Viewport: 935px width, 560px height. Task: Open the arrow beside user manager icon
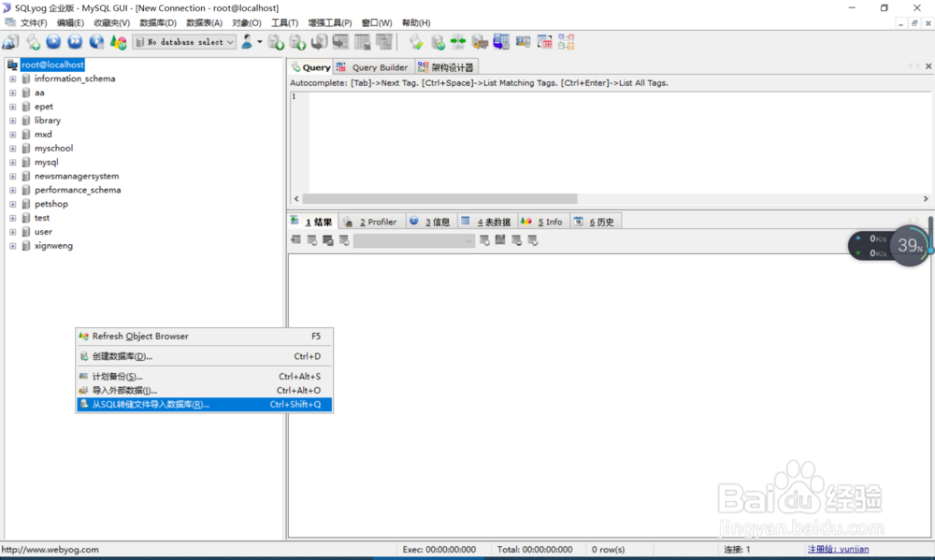coord(259,42)
